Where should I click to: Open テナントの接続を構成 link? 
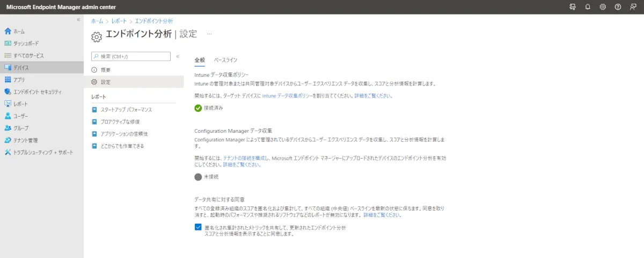click(244, 158)
